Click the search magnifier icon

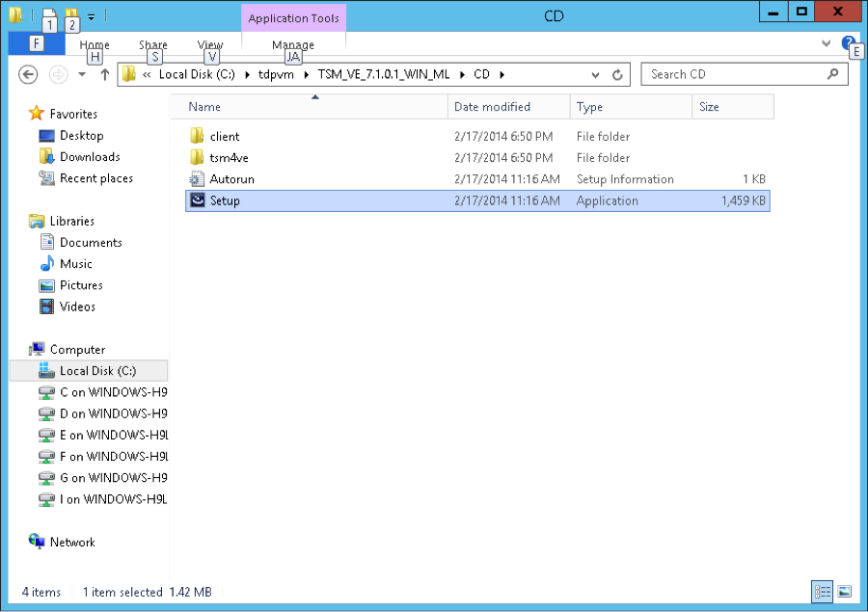(832, 74)
